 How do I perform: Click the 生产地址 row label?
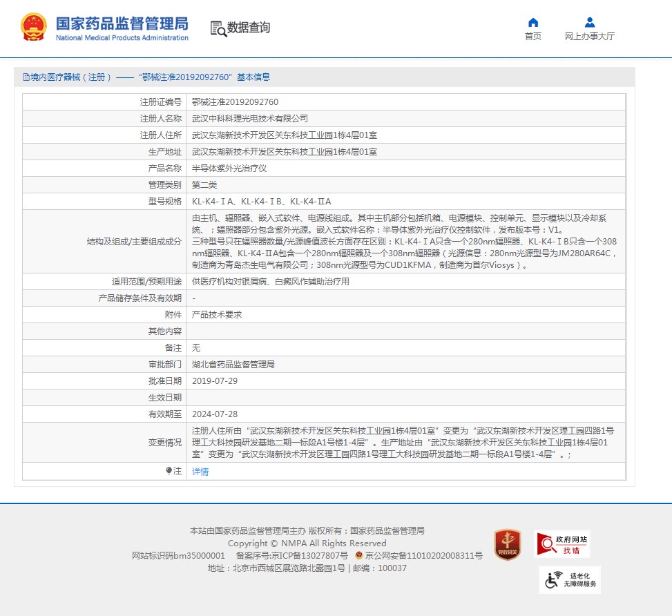point(165,152)
